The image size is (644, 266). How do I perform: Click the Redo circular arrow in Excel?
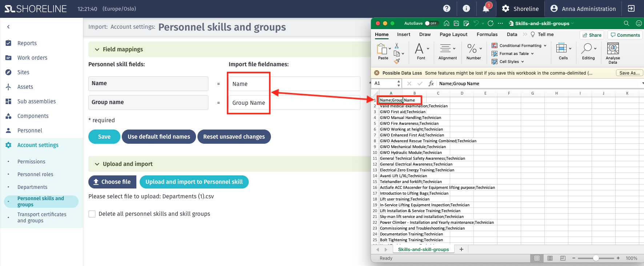491,23
